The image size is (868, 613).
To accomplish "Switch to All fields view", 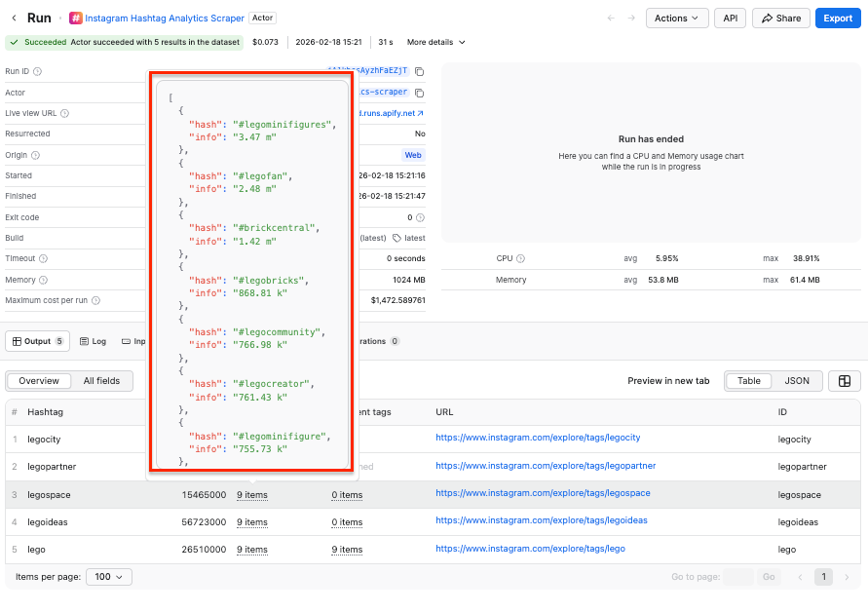I will pyautogui.click(x=101, y=381).
